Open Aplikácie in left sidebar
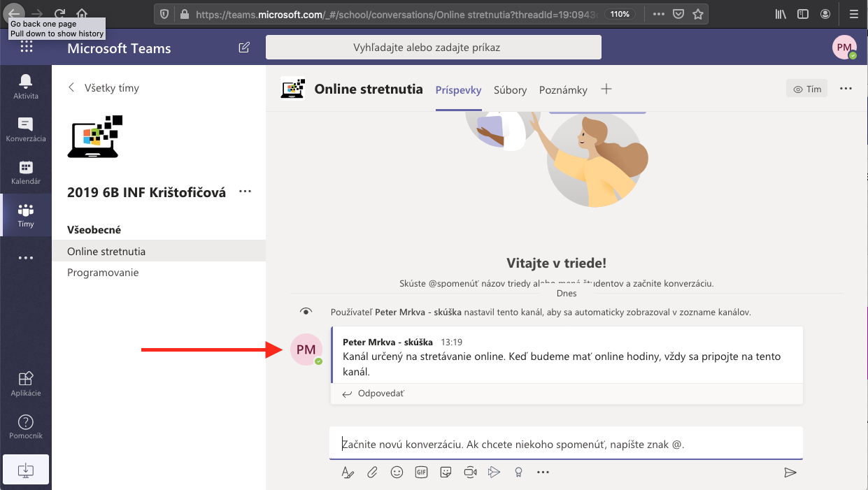This screenshot has width=868, height=490. 26,384
